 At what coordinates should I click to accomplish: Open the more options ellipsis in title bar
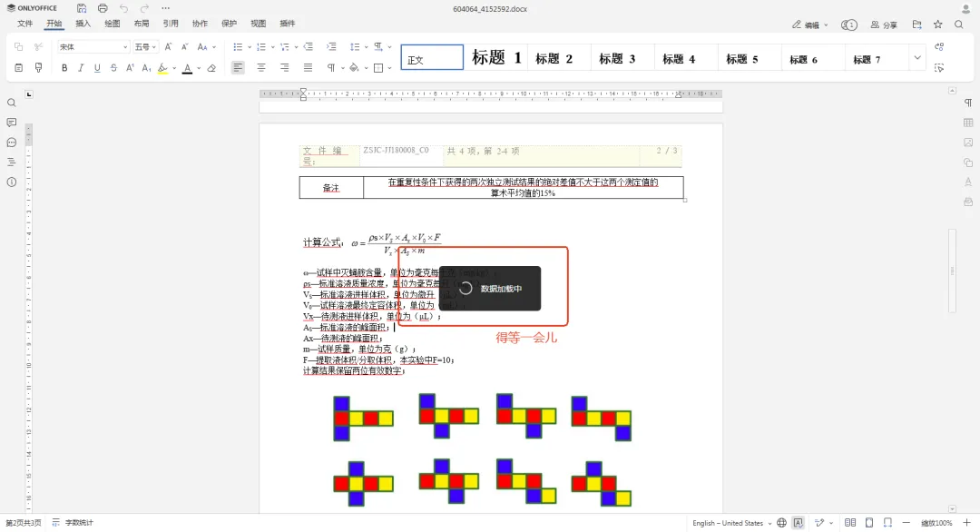[x=166, y=8]
